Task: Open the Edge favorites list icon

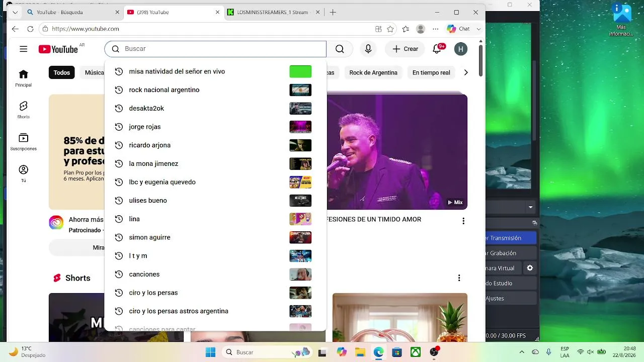Action: click(x=406, y=29)
